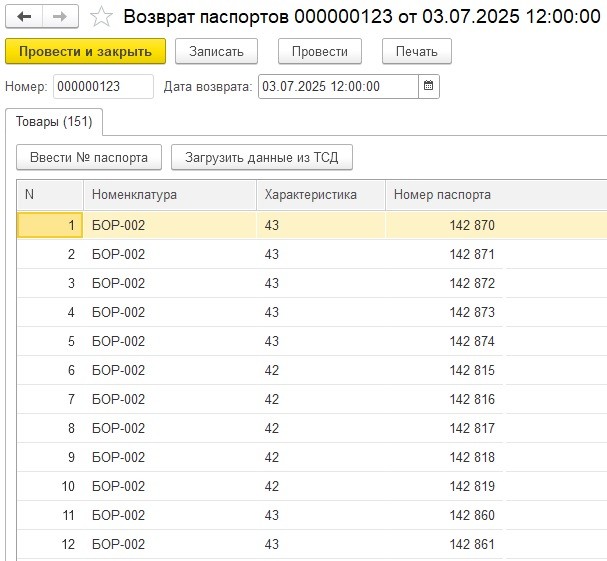Viewport: 607px width, 561px height.
Task: Click Загрузить данные из ТСД button
Action: [x=262, y=158]
